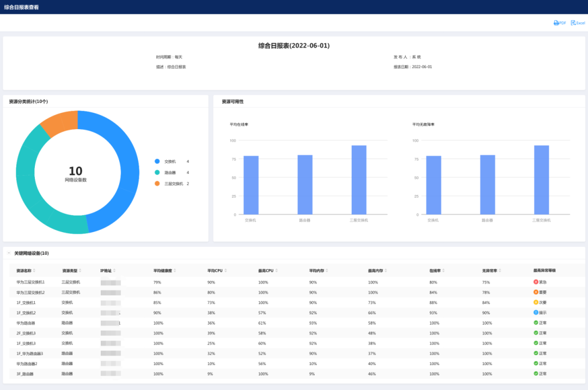
Task: Click the 最高异常等级 column header
Action: pyautogui.click(x=544, y=270)
